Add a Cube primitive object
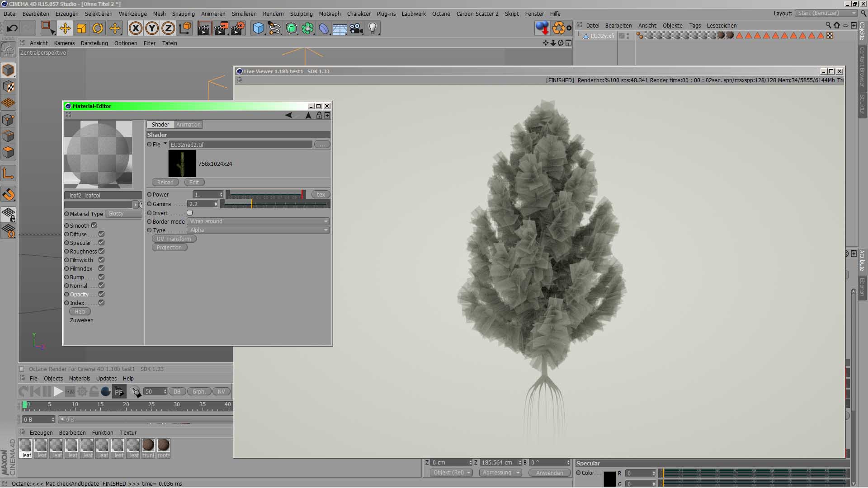Viewport: 868px width, 488px height. click(258, 28)
